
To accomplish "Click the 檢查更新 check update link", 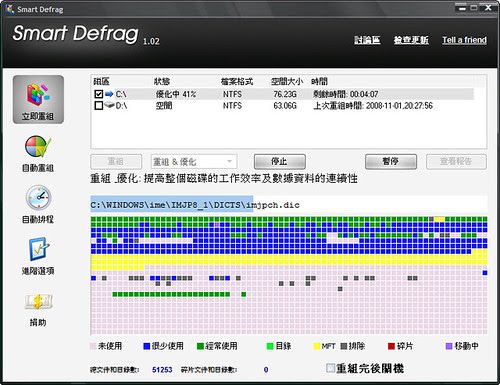I will point(411,40).
